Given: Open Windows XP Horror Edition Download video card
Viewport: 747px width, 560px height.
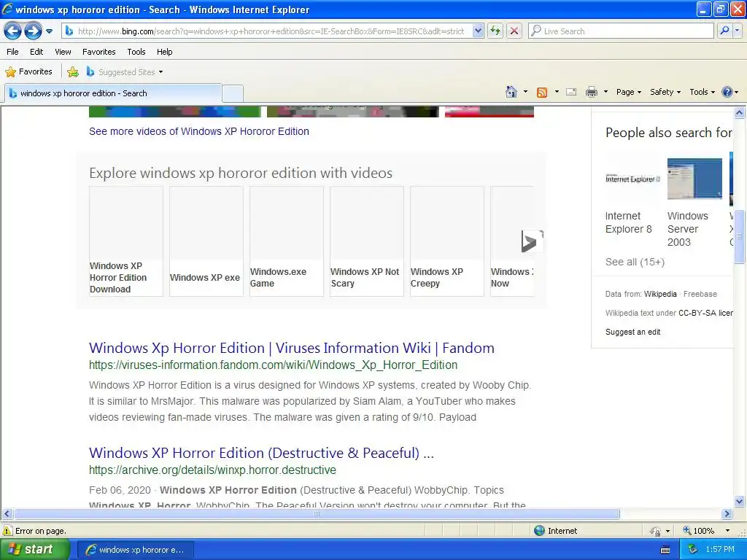Looking at the screenshot, I should pos(126,241).
